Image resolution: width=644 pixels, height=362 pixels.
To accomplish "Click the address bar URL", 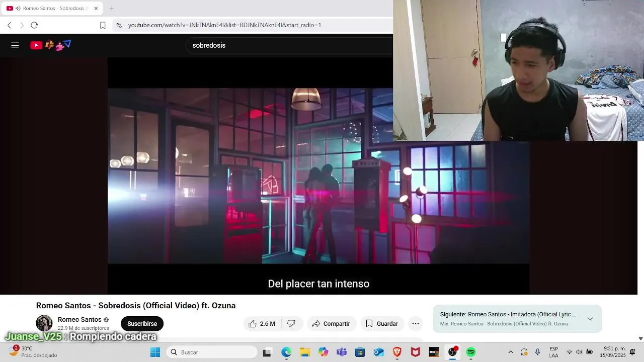I will click(224, 25).
